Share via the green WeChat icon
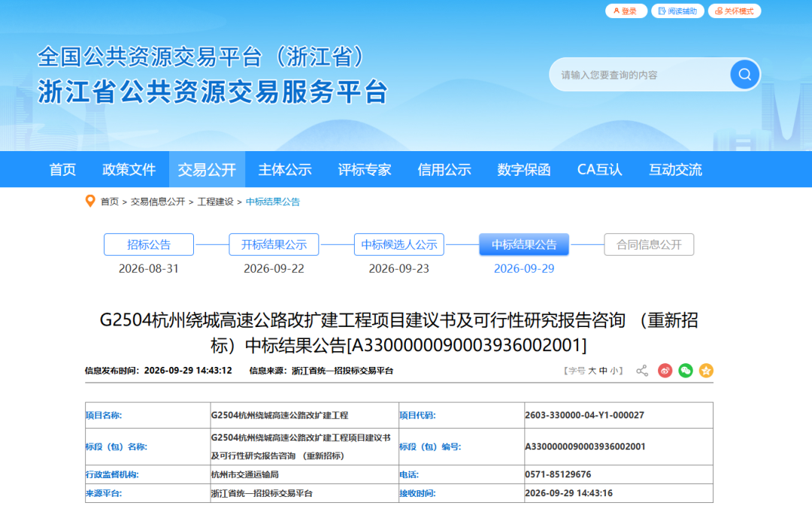 click(686, 371)
